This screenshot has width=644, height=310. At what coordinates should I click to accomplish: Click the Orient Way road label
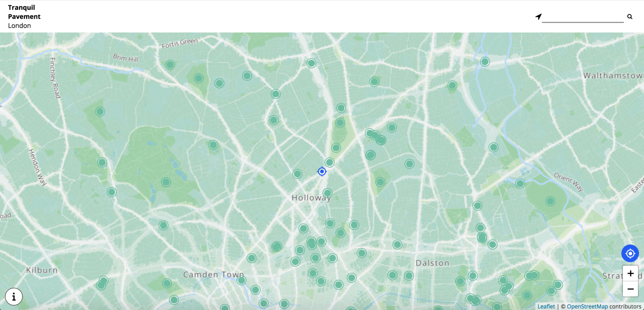569,182
